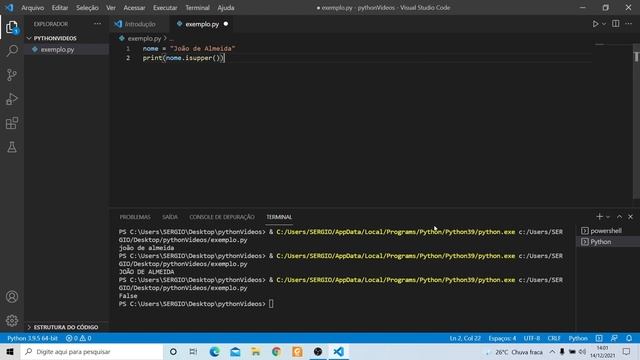Change end of line sequence CRLF
This screenshot has height=360, width=640.
[554, 338]
